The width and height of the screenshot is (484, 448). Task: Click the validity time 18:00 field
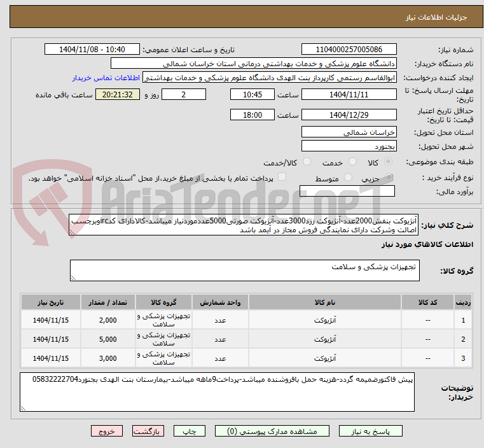coord(252,115)
